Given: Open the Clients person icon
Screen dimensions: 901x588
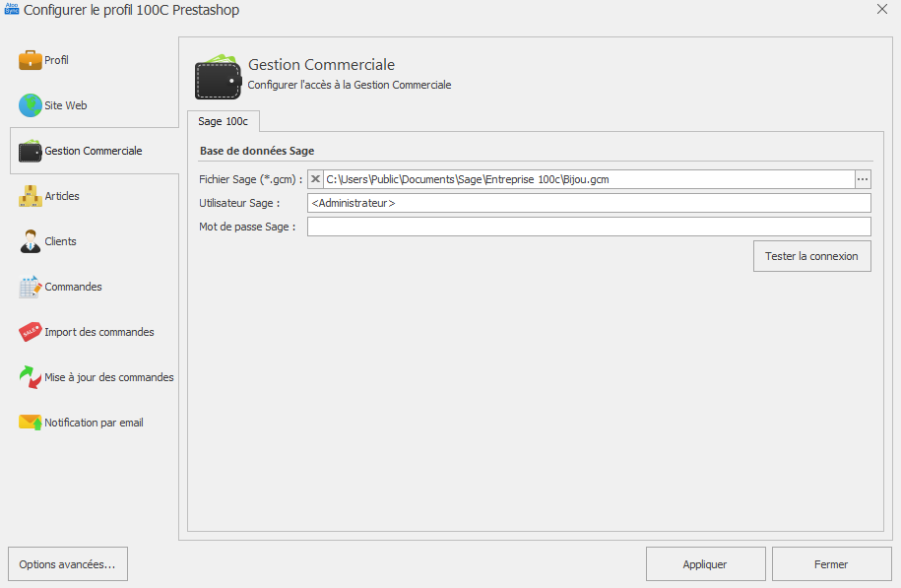Looking at the screenshot, I should tap(31, 241).
